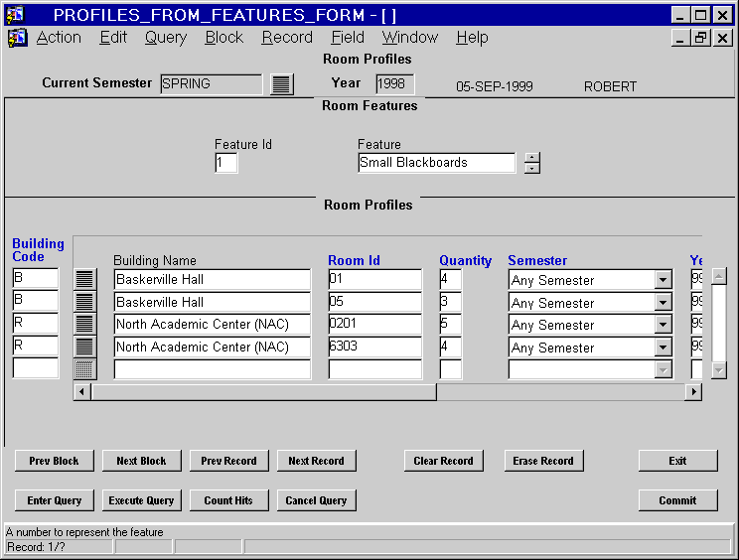Image resolution: width=739 pixels, height=560 pixels.
Task: Click the Enter Query button
Action: [x=55, y=500]
